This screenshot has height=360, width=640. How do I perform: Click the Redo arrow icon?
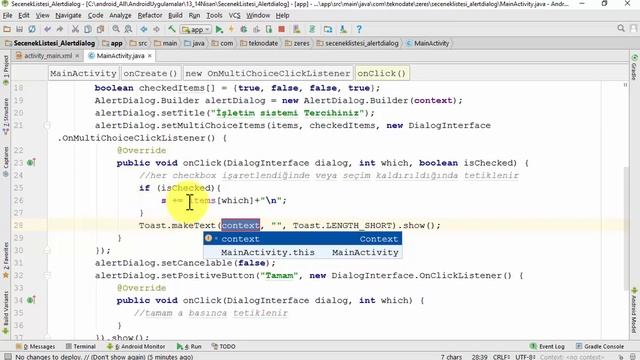click(60, 29)
